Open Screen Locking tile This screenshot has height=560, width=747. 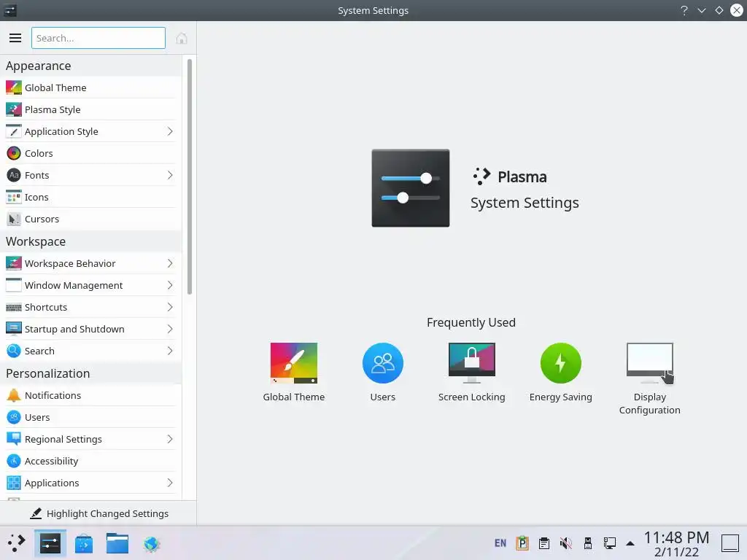pyautogui.click(x=472, y=373)
